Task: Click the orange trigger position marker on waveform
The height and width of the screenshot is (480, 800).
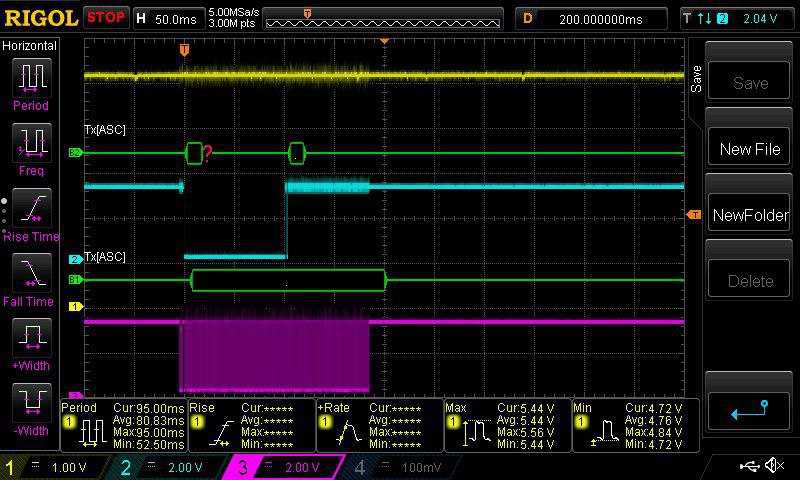Action: (x=184, y=50)
